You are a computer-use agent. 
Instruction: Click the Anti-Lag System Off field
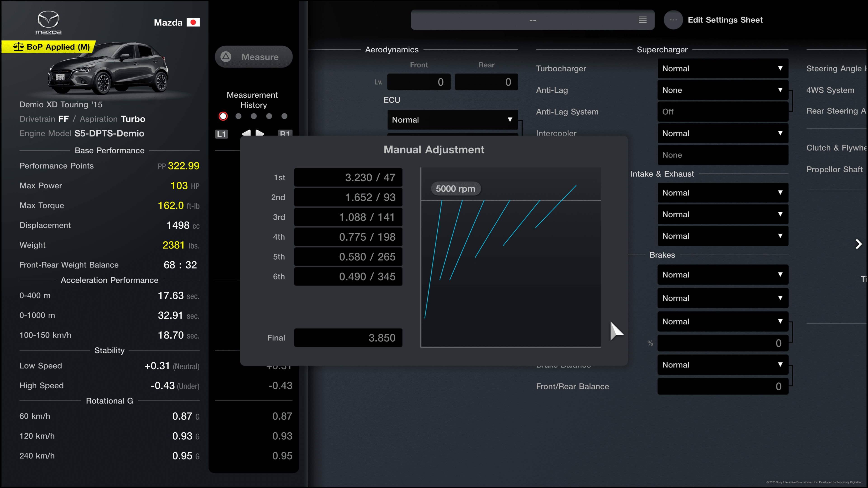(x=723, y=112)
